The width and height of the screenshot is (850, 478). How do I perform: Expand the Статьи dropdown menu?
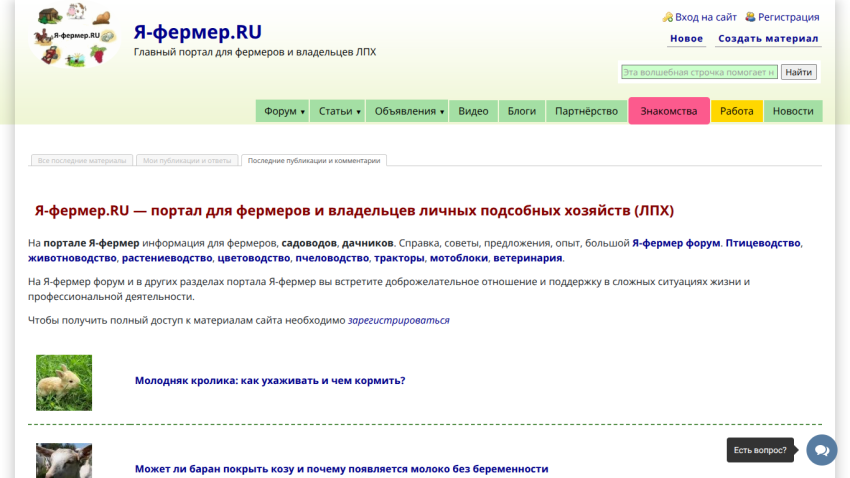pyautogui.click(x=338, y=111)
